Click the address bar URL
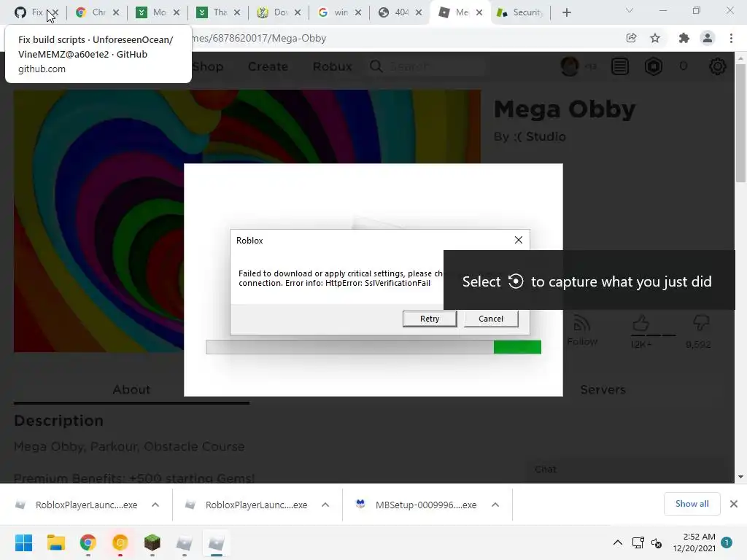747x560 pixels. point(260,38)
